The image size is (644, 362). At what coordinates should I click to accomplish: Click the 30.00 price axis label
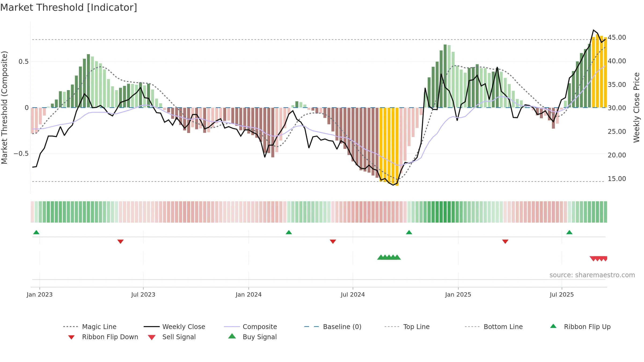[617, 108]
